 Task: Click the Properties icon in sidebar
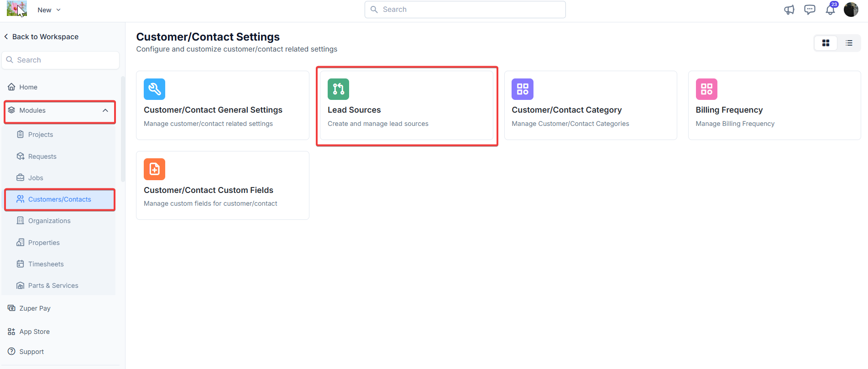(20, 242)
